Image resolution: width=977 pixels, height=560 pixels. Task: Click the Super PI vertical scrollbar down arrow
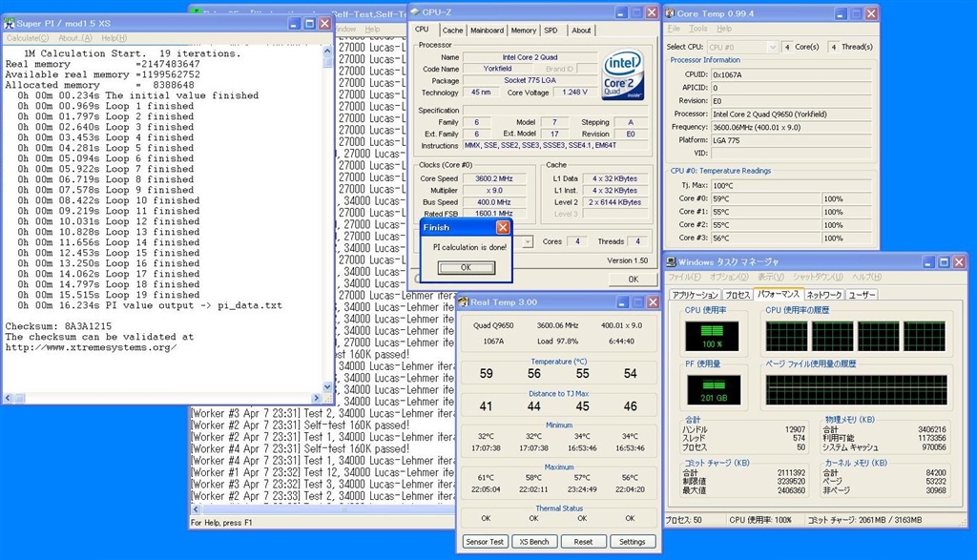[x=328, y=387]
